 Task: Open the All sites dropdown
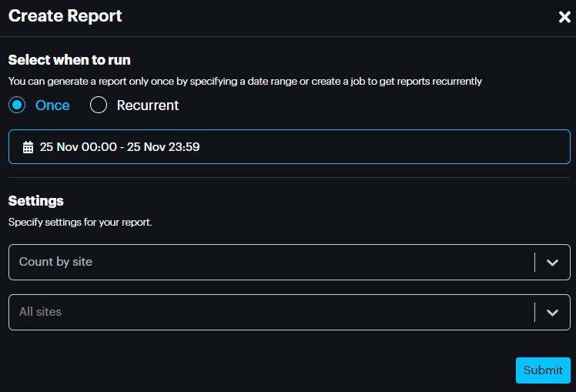click(270, 312)
